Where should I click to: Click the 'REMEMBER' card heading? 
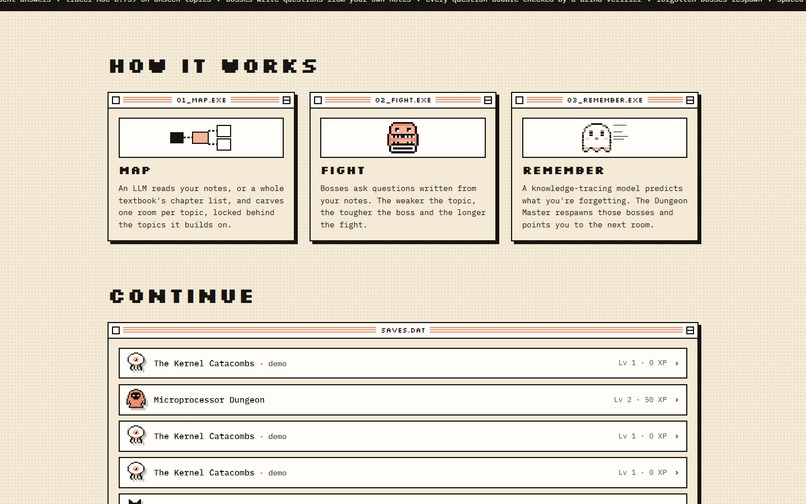(x=563, y=170)
